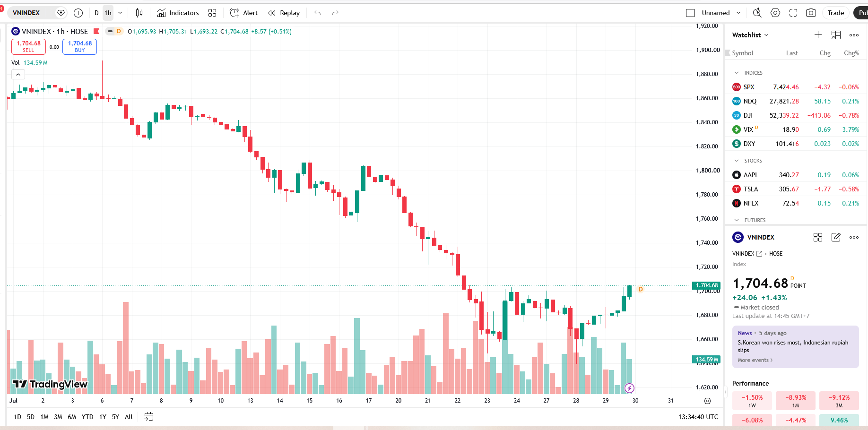Collapse the indicator legend with the up arrow

click(17, 75)
